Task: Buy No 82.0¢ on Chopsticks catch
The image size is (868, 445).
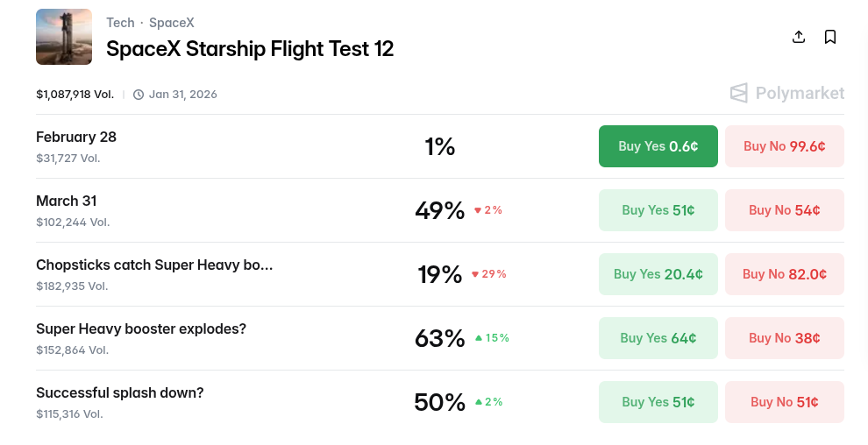Action: click(784, 274)
